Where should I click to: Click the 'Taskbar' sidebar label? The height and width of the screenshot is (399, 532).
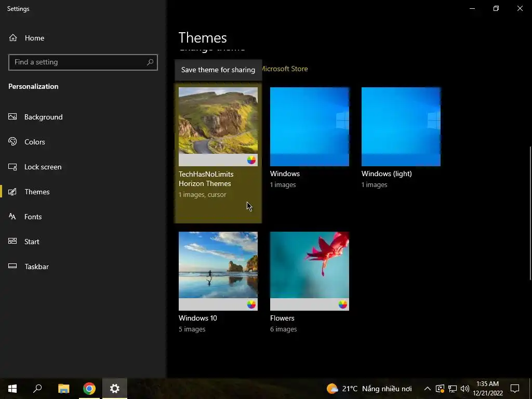(x=37, y=267)
